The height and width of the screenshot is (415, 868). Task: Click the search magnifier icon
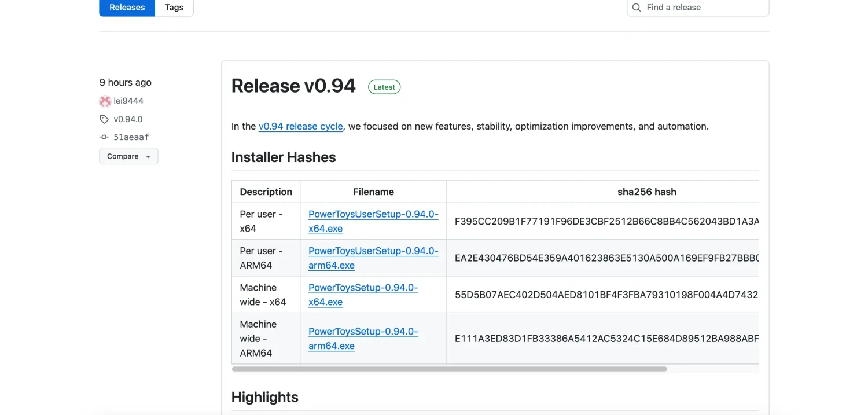pyautogui.click(x=637, y=8)
